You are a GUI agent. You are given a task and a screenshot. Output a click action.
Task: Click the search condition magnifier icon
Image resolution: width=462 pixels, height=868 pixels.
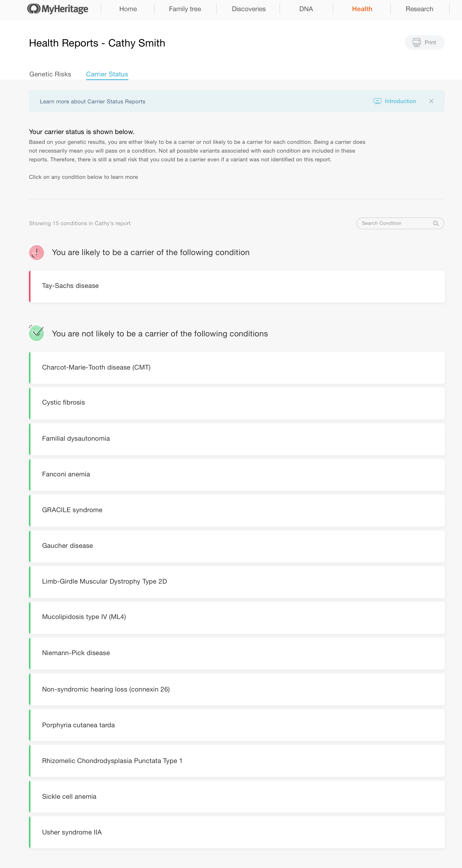point(438,223)
